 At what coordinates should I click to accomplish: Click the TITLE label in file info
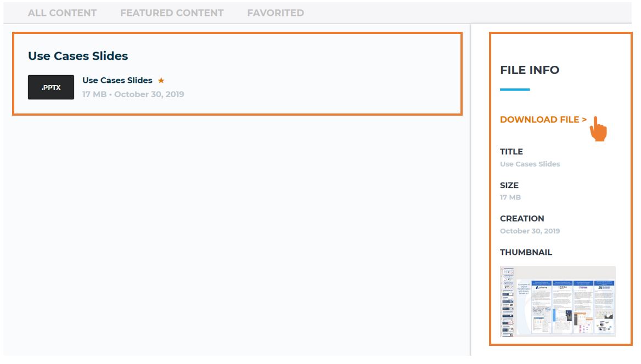pos(511,152)
